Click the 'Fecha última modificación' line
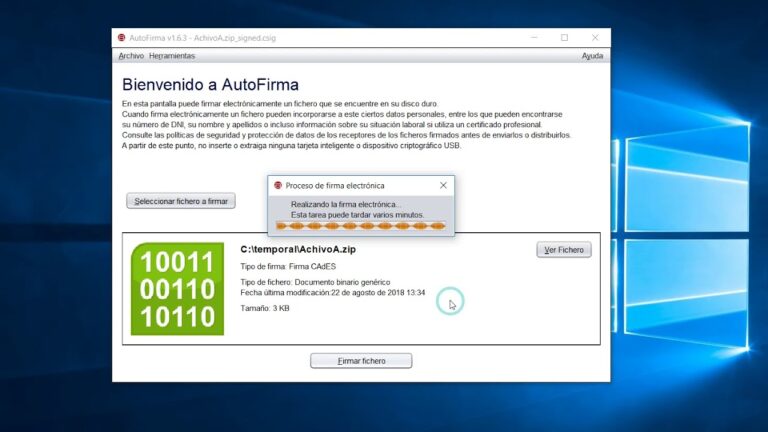The width and height of the screenshot is (768, 432). click(x=333, y=292)
